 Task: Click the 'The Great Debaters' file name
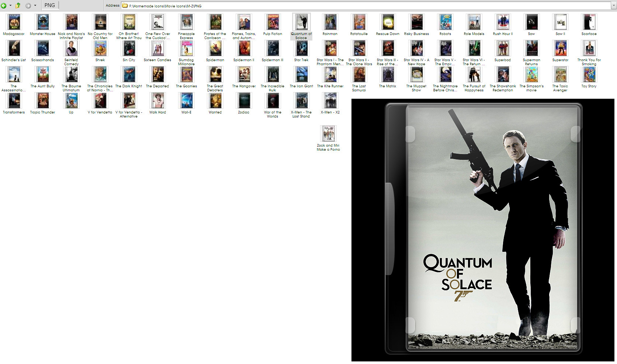[x=215, y=88]
